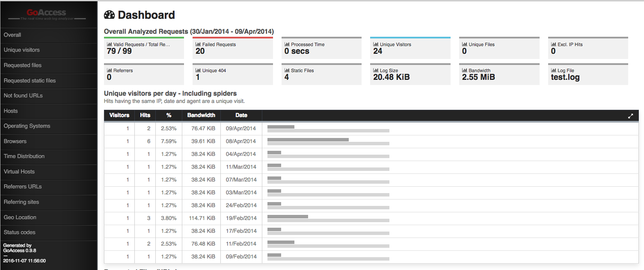
Task: Select Requested static files in the sidebar
Action: [x=48, y=81]
